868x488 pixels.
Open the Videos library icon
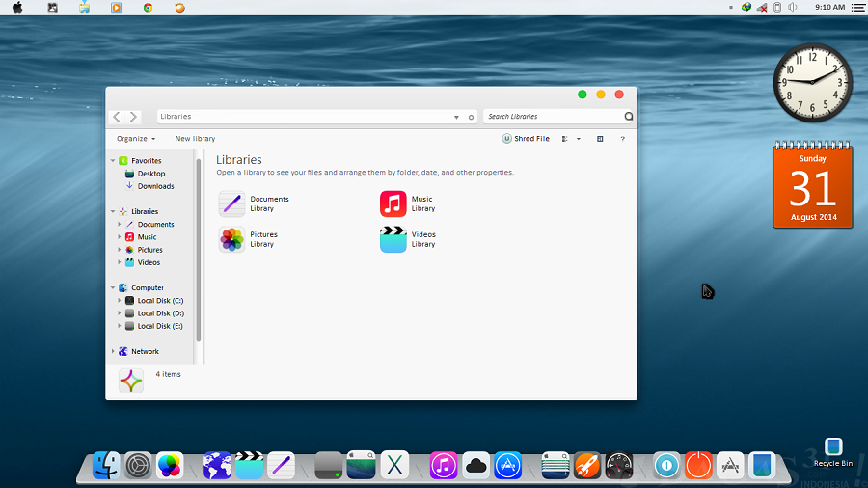393,239
